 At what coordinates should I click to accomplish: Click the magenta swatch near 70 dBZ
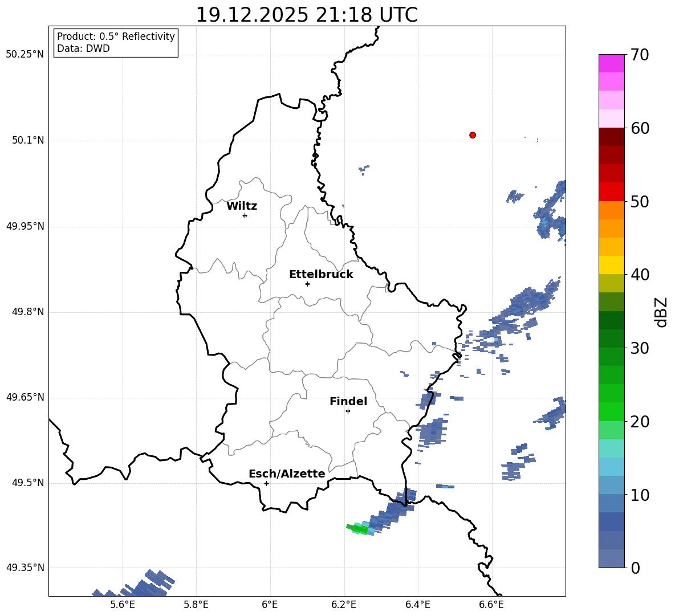point(611,63)
